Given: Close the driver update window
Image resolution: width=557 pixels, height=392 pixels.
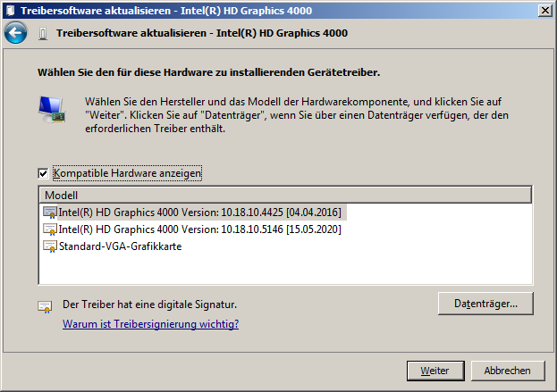Looking at the screenshot, I should (544, 11).
